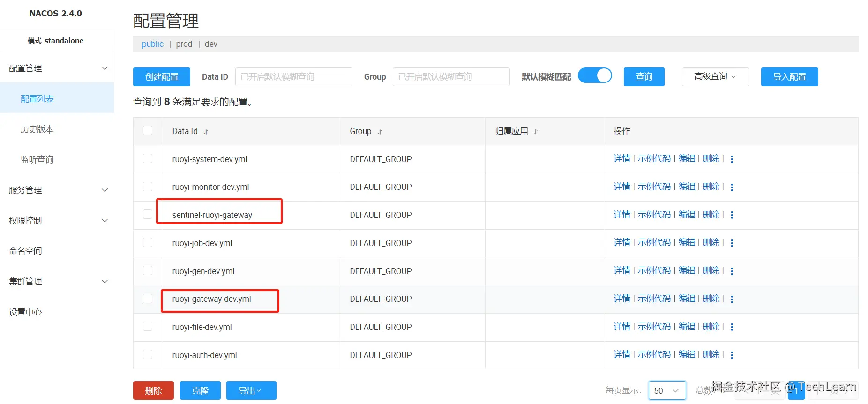Open the 导出 dropdown button

point(251,390)
